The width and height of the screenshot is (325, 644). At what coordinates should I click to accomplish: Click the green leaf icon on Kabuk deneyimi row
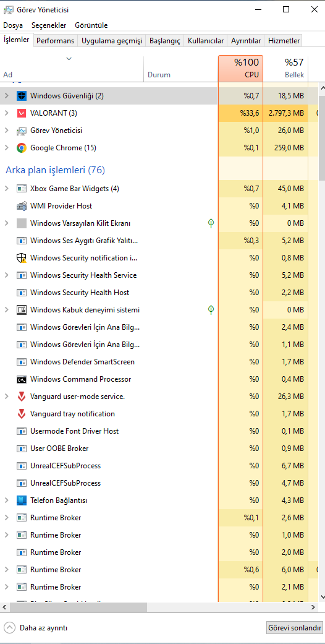[x=211, y=310]
